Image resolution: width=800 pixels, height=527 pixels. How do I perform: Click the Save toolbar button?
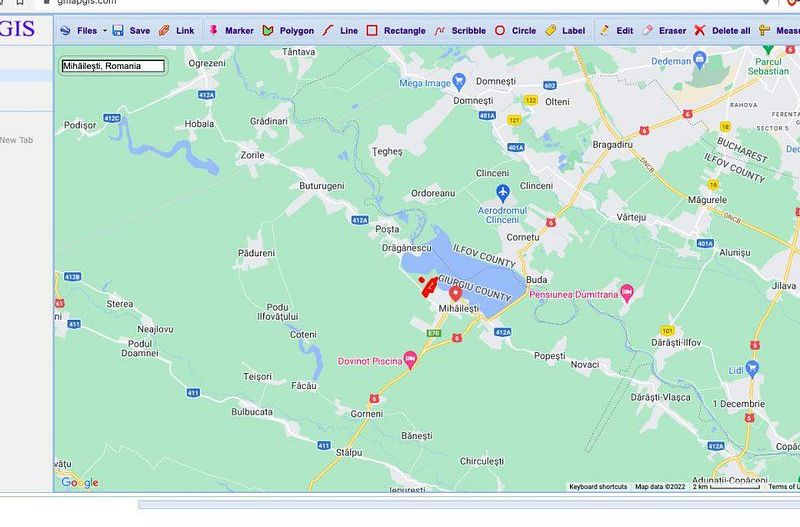click(x=131, y=31)
